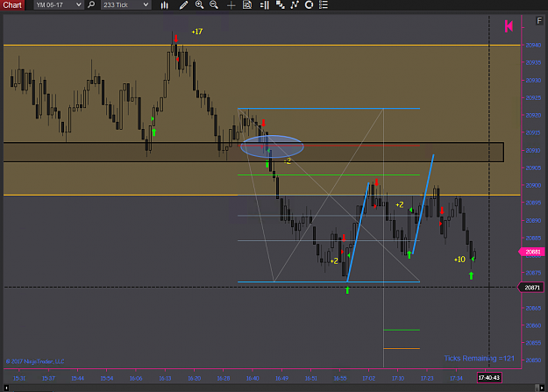Click the 20900 price axis label

533,185
